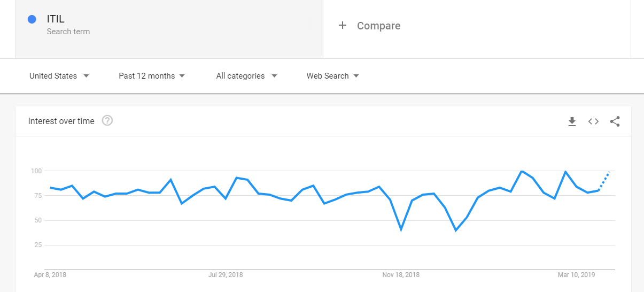This screenshot has width=644, height=292.
Task: Click the Interest over time heading
Action: (x=61, y=121)
